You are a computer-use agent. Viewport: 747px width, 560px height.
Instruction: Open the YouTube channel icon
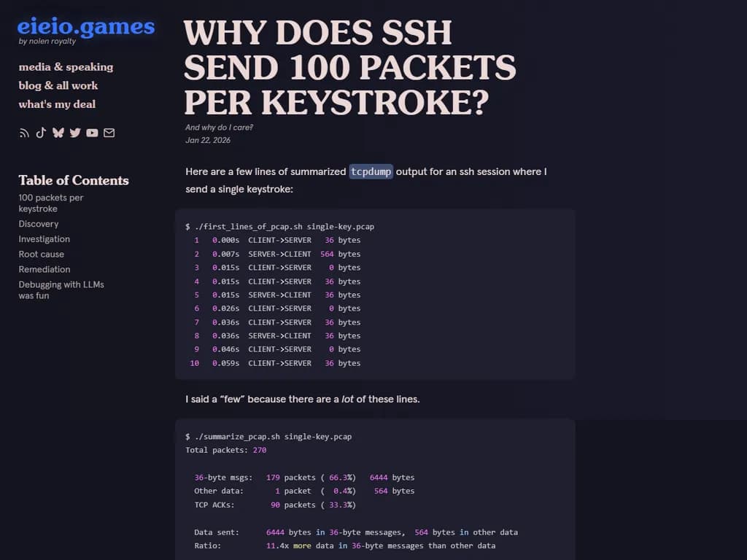pyautogui.click(x=92, y=133)
